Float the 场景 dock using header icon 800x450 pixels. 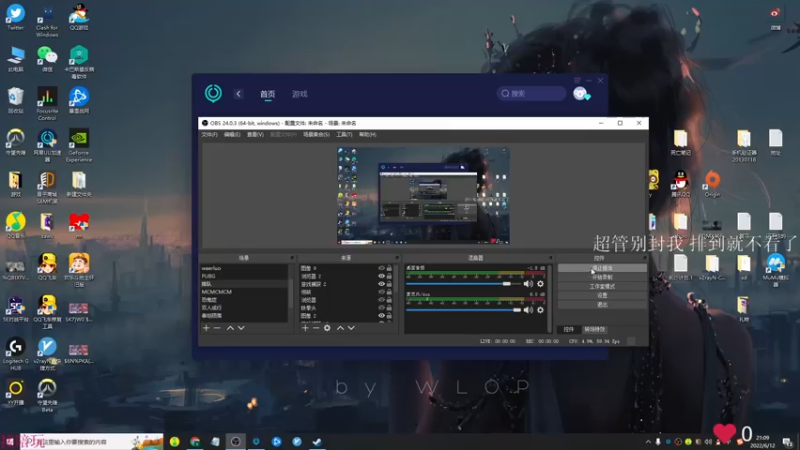coord(292,258)
